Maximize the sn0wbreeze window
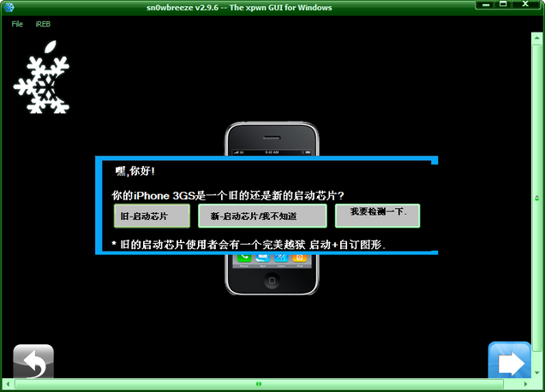The height and width of the screenshot is (392, 545). point(503,4)
